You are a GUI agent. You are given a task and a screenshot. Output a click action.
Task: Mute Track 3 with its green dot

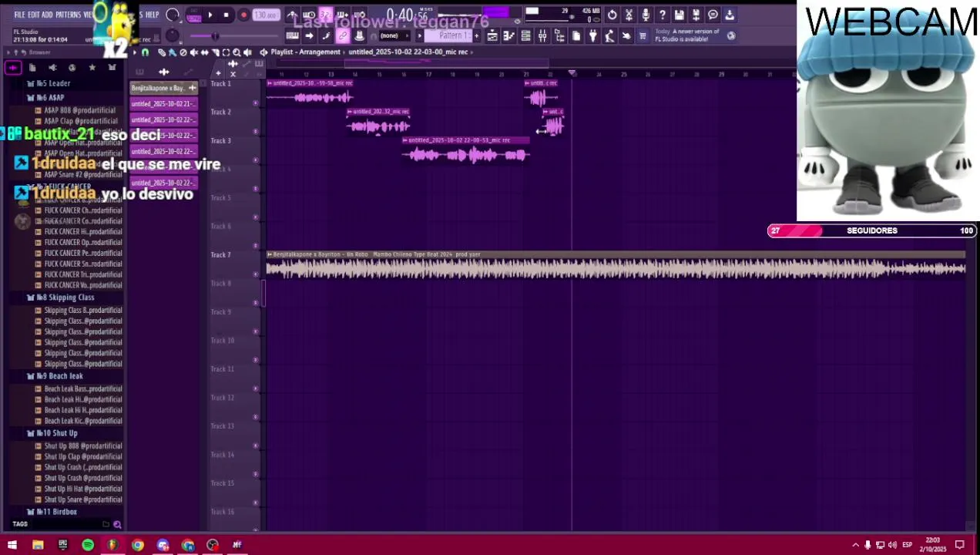click(256, 160)
